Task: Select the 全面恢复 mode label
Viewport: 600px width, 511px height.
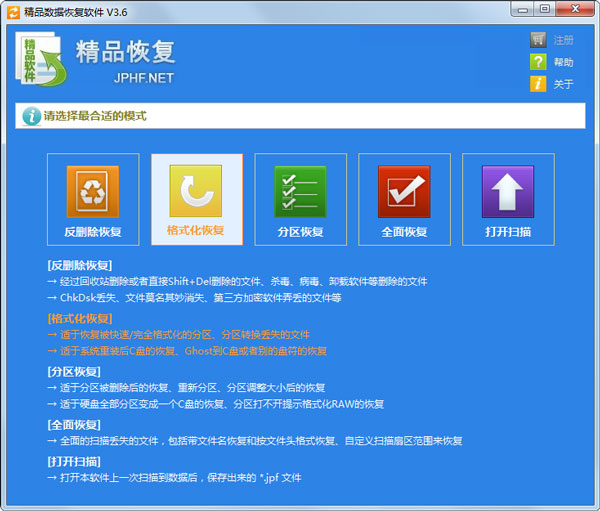Action: click(404, 232)
